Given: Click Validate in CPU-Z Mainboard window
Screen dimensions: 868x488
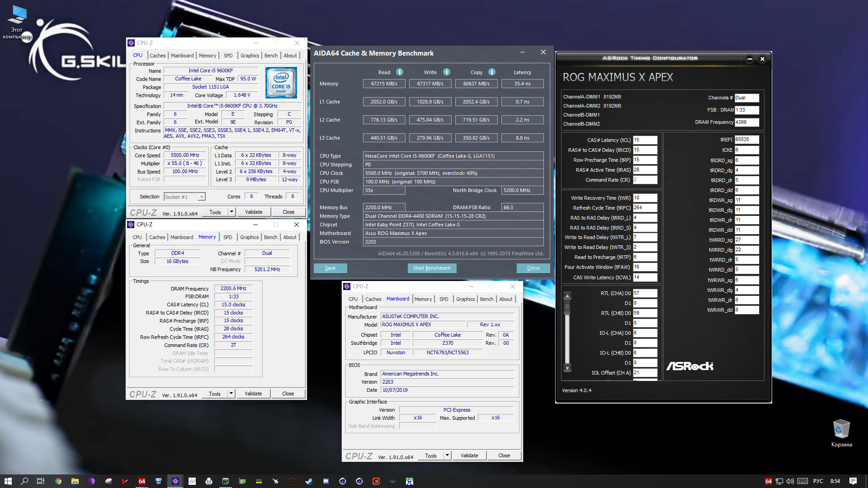Looking at the screenshot, I should 469,455.
